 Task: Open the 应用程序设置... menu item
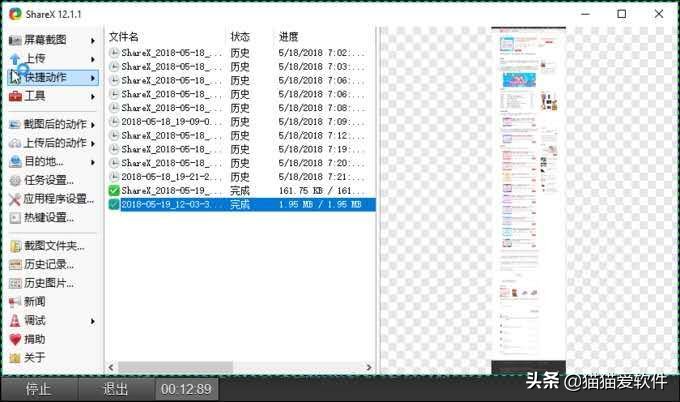[x=52, y=199]
